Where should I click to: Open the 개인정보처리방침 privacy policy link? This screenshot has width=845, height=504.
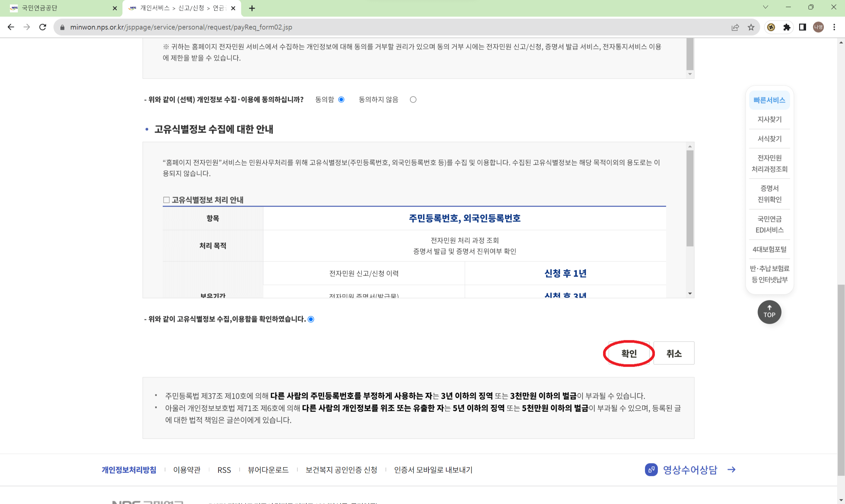pyautogui.click(x=129, y=470)
